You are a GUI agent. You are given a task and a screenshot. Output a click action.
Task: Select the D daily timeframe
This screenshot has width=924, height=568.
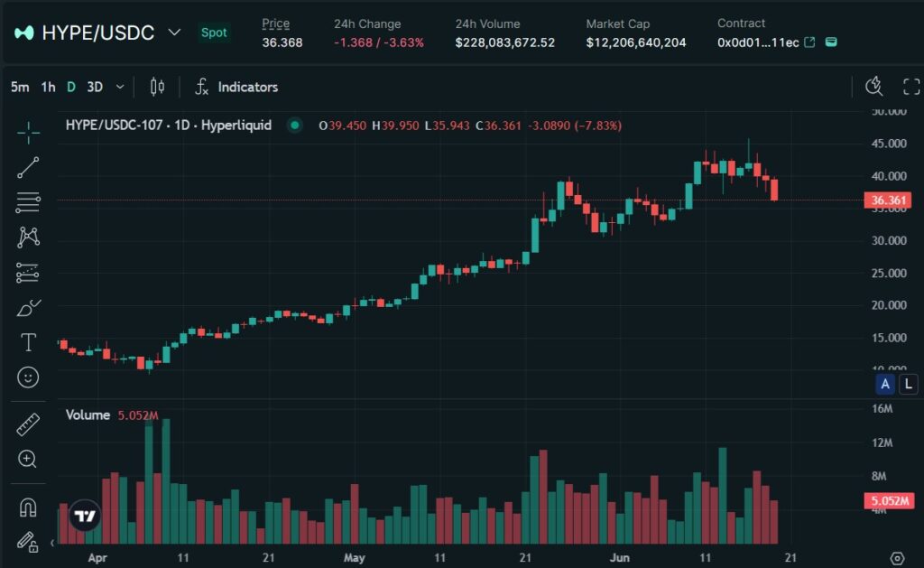click(x=71, y=88)
